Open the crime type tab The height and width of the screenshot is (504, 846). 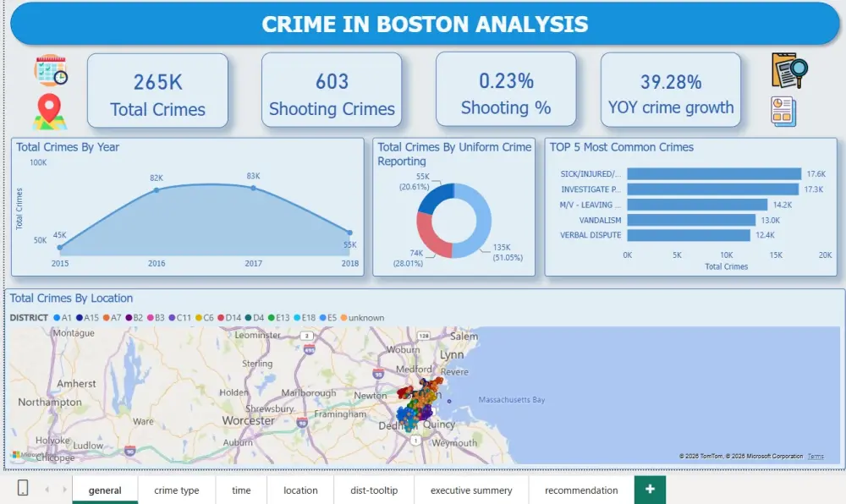coord(177,490)
